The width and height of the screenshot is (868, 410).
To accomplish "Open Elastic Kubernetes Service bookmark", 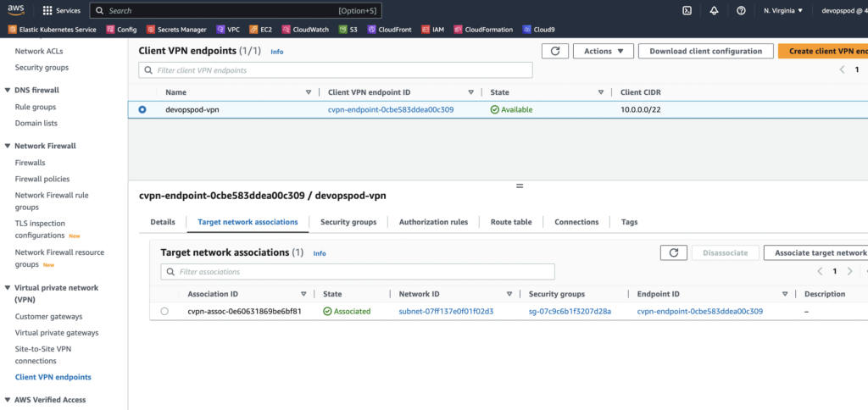I will tap(52, 30).
